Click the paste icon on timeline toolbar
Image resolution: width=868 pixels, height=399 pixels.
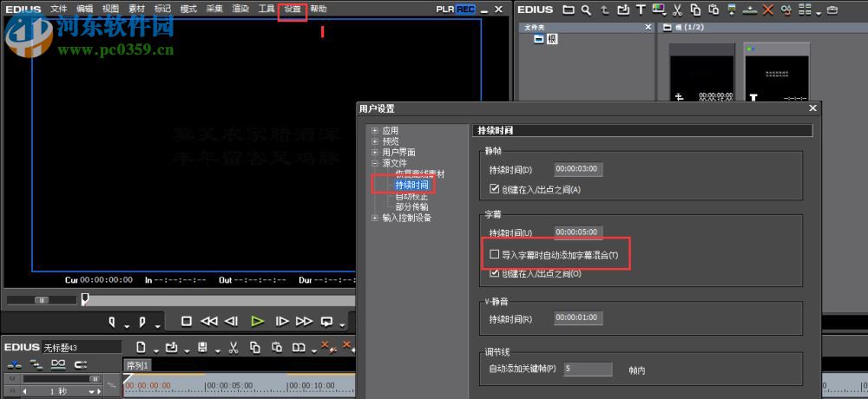point(277,348)
